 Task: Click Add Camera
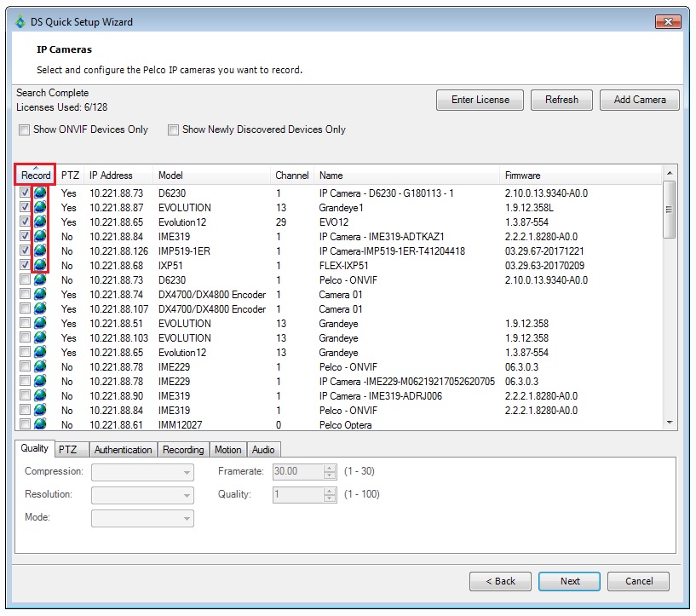tap(639, 100)
